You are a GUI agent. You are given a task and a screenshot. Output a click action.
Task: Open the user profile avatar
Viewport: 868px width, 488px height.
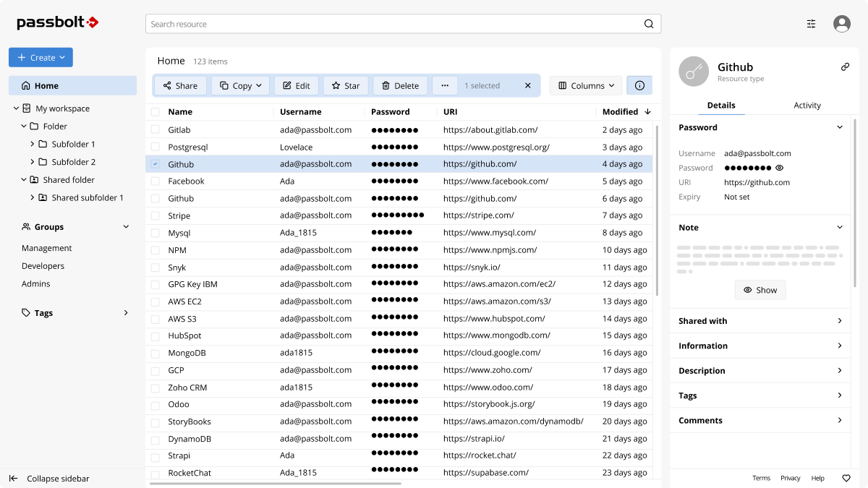coord(842,24)
